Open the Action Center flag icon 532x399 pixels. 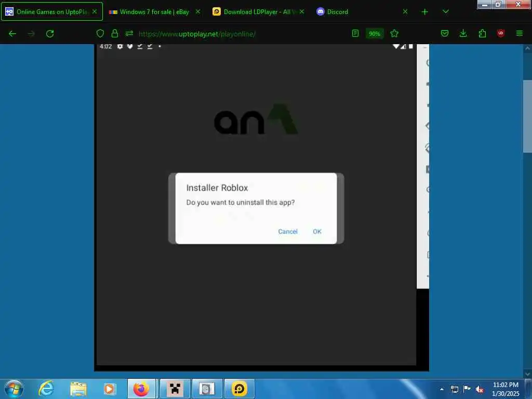click(467, 389)
